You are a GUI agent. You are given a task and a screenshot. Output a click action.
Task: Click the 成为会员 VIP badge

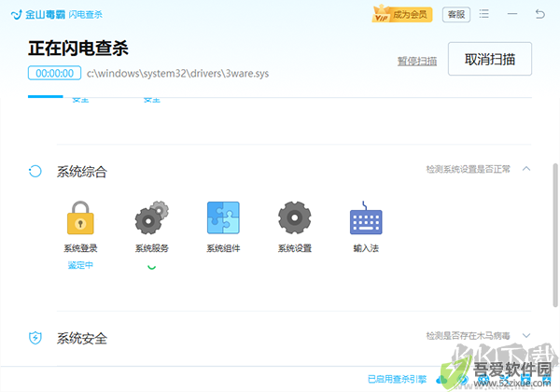(x=402, y=14)
